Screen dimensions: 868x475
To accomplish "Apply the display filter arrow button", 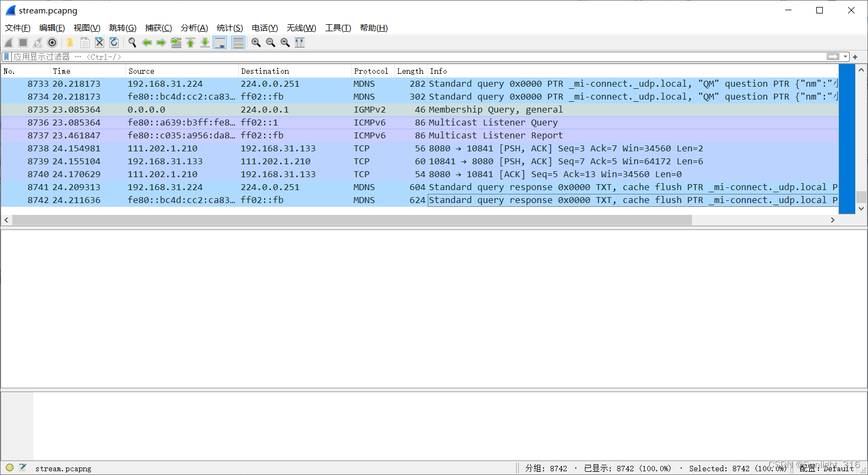I will (x=833, y=57).
